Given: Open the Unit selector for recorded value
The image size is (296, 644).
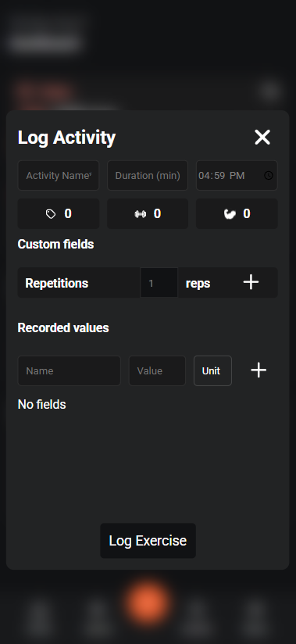Looking at the screenshot, I should click(212, 371).
